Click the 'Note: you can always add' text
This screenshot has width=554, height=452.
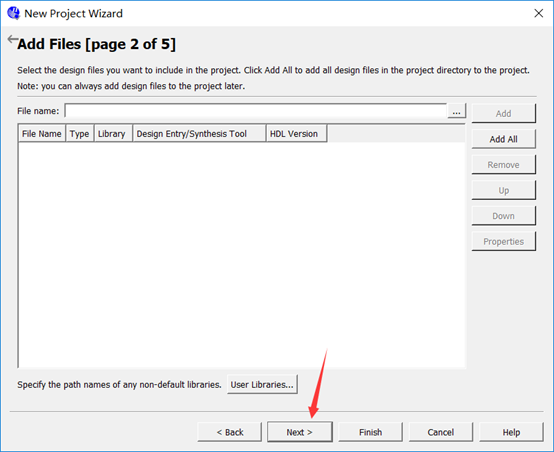[131, 86]
